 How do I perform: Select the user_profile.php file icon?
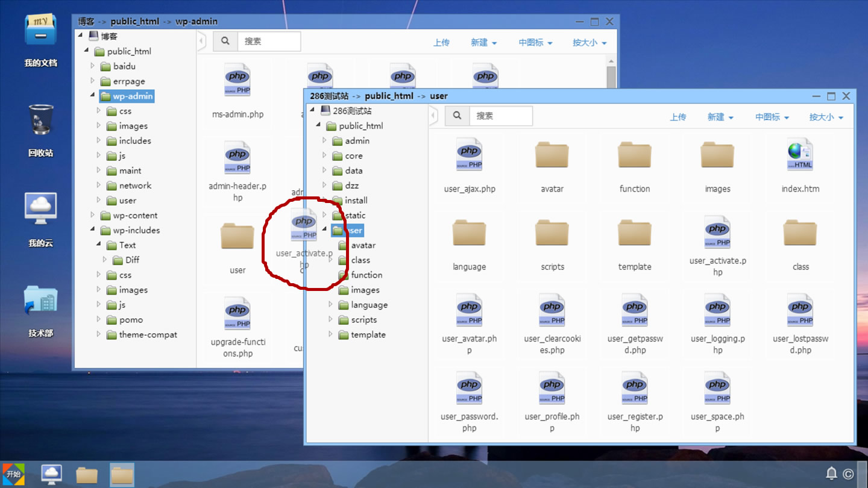point(552,388)
